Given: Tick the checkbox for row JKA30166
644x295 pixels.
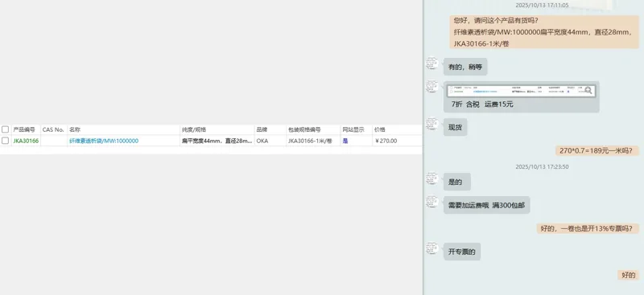Looking at the screenshot, I should pyautogui.click(x=5, y=141).
